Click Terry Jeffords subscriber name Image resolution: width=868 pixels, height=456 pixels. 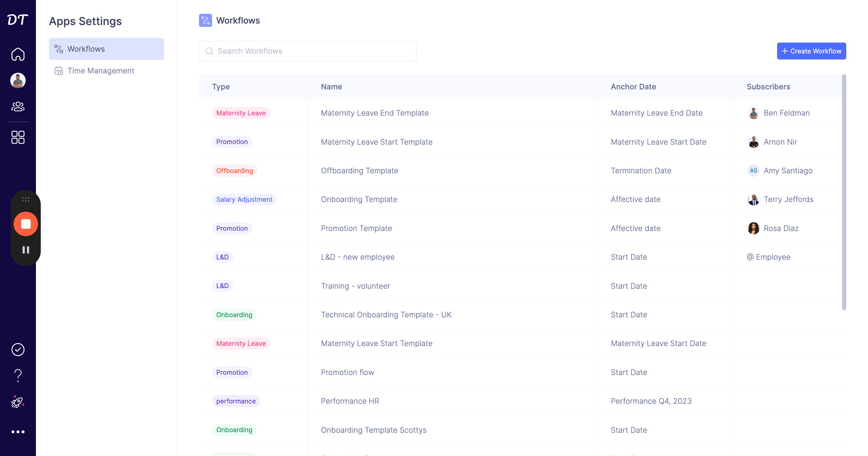click(x=789, y=199)
